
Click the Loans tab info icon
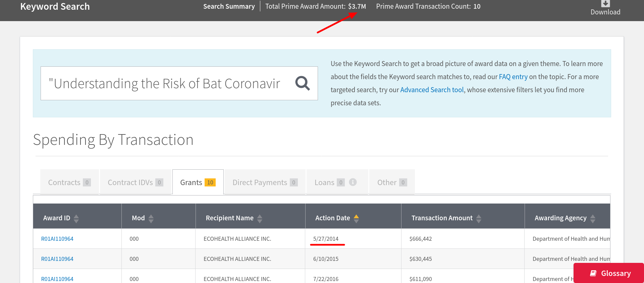point(353,182)
